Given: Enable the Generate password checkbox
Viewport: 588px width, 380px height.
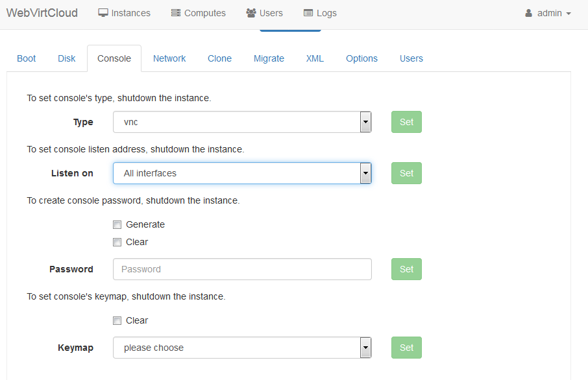Looking at the screenshot, I should point(117,225).
